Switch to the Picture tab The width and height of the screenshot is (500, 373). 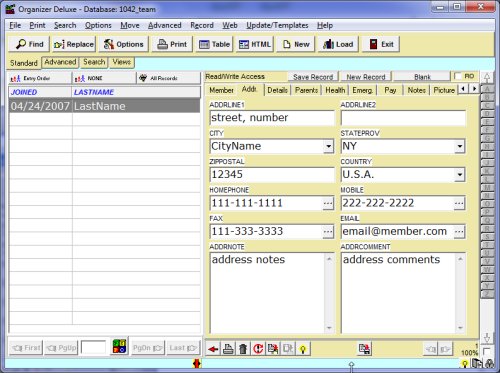(x=444, y=90)
